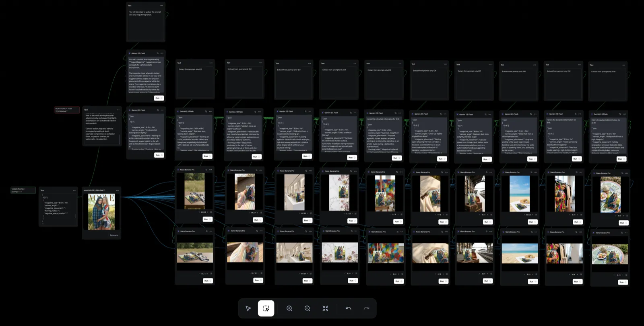Image resolution: width=644 pixels, height=326 pixels.
Task: Redo the last action
Action: (366, 308)
